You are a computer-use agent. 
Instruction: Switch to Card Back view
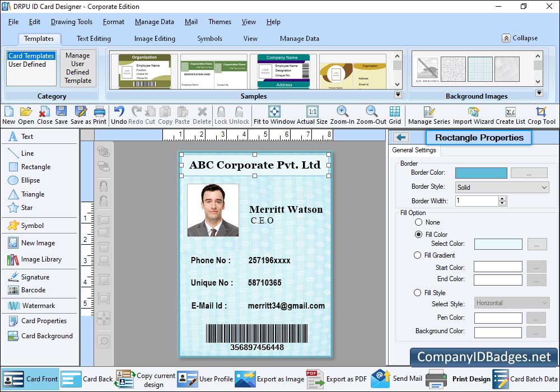click(87, 379)
